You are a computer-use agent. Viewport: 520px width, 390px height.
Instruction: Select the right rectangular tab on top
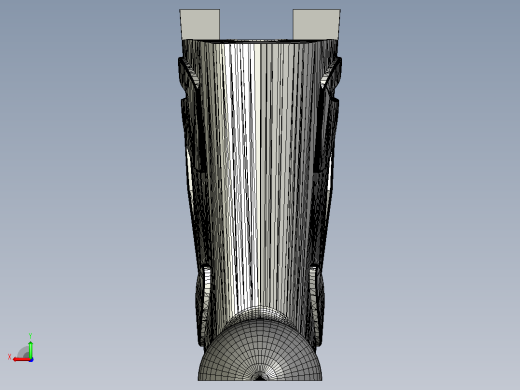317,24
